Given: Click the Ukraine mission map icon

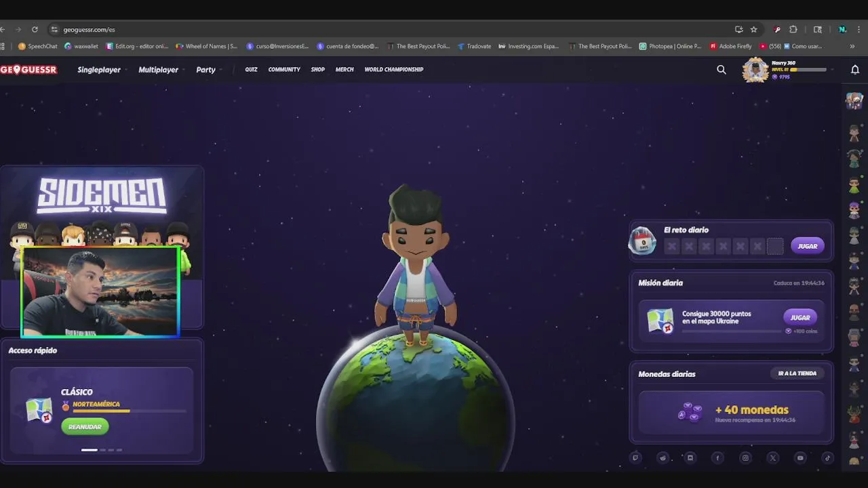Looking at the screenshot, I should [660, 320].
